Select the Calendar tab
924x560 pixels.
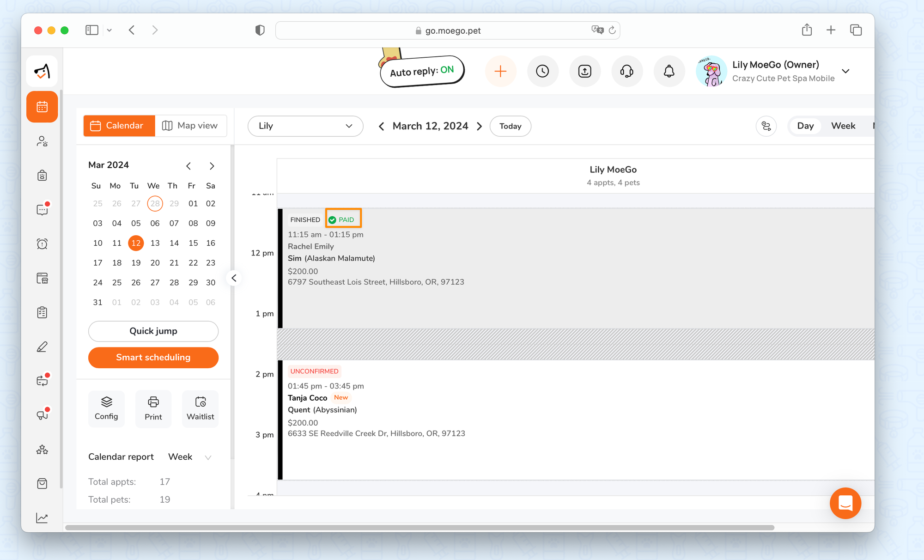click(x=119, y=126)
